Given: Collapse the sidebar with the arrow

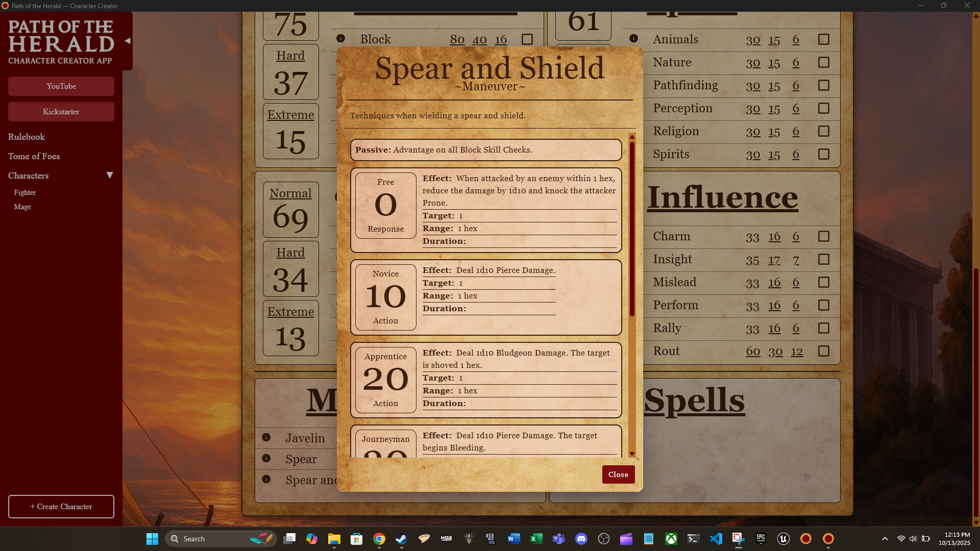Looking at the screenshot, I should (127, 41).
